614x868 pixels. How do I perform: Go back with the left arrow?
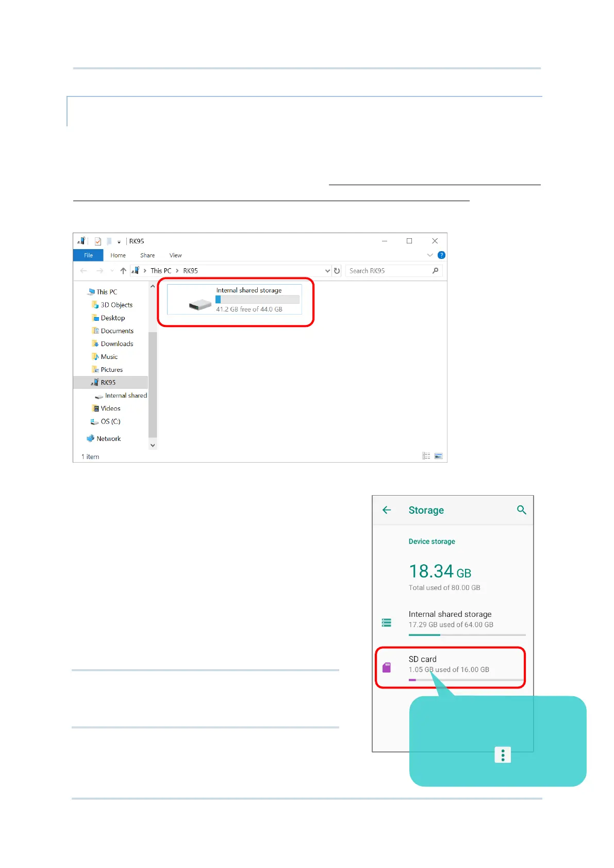click(84, 271)
